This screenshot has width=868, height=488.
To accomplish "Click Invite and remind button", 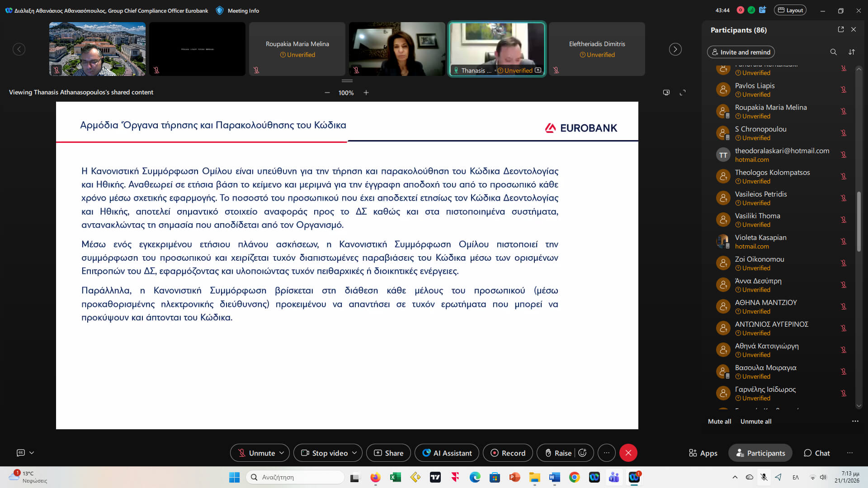I will pos(741,52).
